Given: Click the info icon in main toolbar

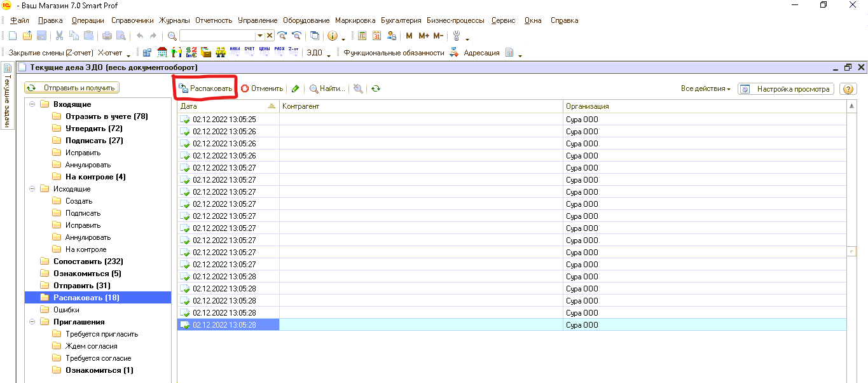Looking at the screenshot, I should click(x=332, y=36).
